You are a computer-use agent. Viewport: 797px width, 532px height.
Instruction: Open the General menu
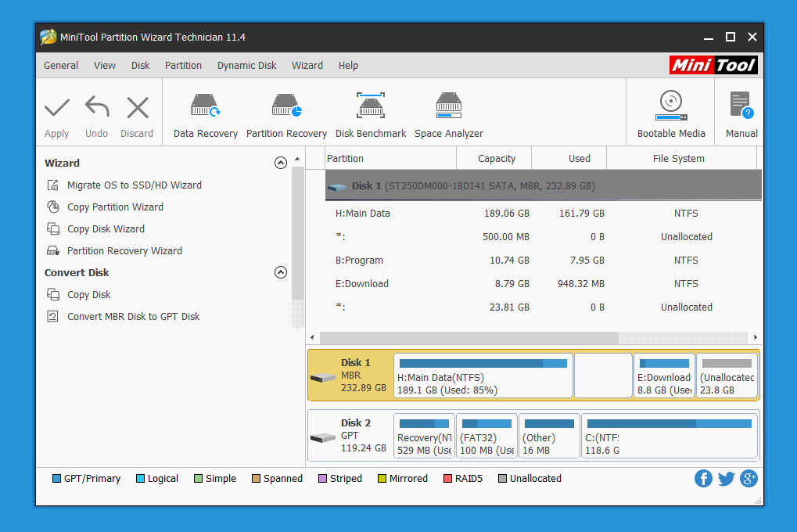point(61,66)
